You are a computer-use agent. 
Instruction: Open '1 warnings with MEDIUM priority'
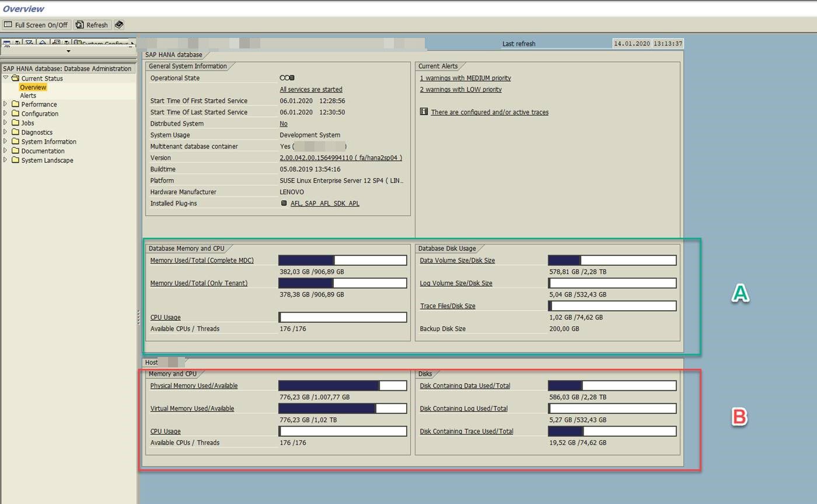465,78
